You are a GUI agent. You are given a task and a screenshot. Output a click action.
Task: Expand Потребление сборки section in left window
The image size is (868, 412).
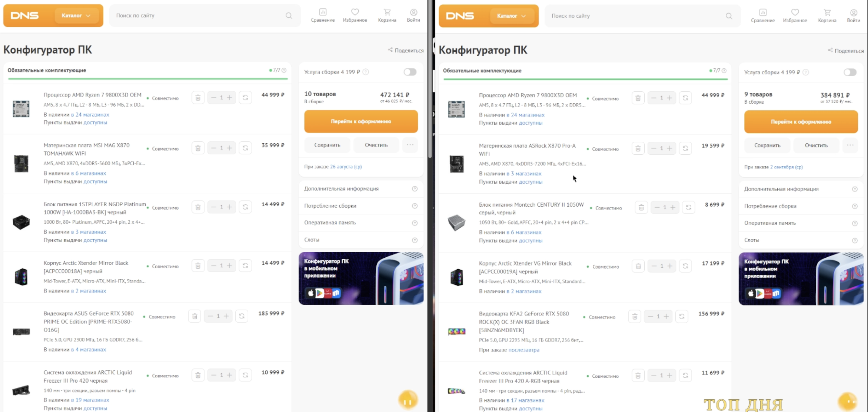(x=361, y=206)
